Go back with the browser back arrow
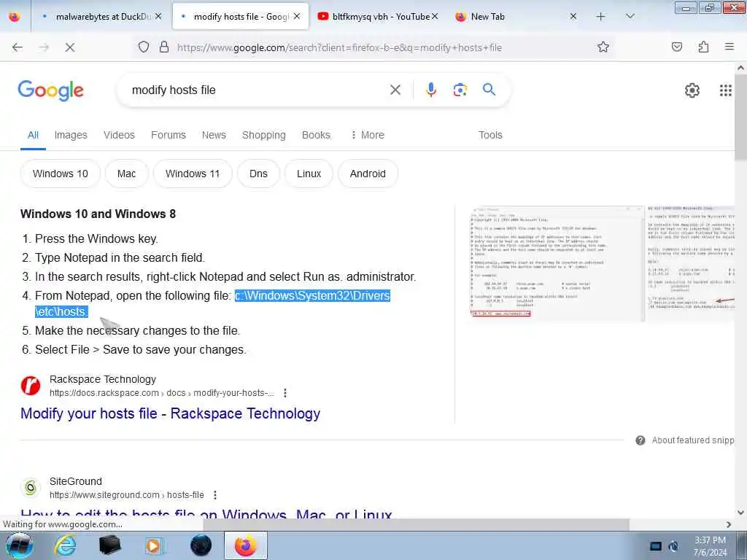The image size is (747, 560). pos(18,47)
